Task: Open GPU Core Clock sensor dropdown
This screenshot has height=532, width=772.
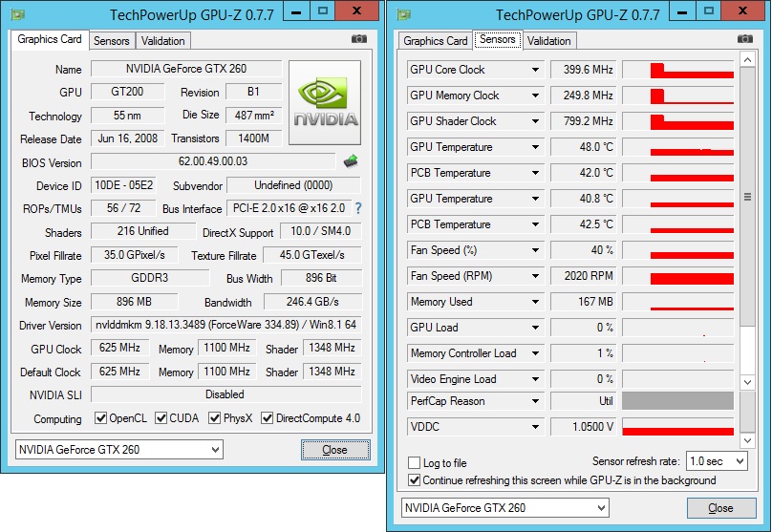Action: pyautogui.click(x=535, y=70)
